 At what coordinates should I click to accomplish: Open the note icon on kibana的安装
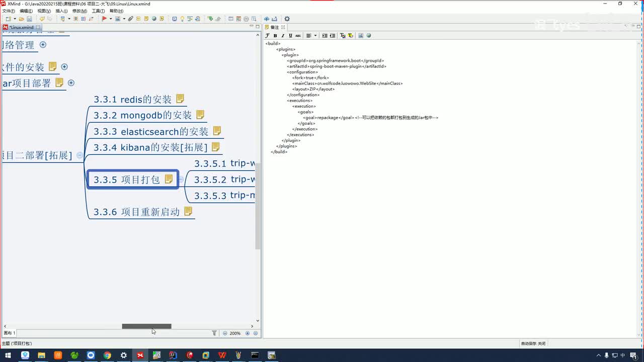click(216, 147)
